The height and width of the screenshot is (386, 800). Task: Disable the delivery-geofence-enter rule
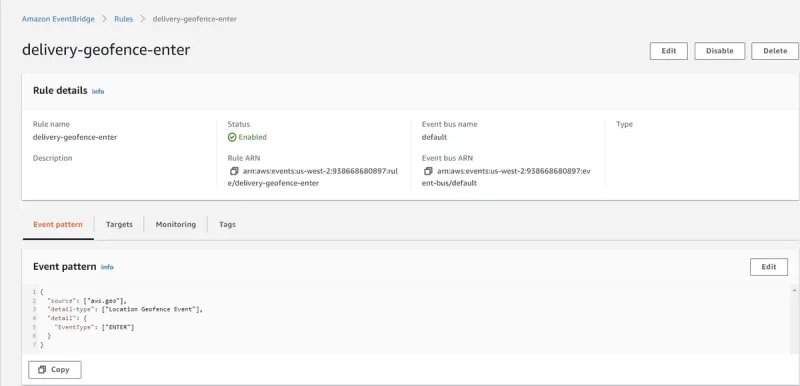(719, 51)
